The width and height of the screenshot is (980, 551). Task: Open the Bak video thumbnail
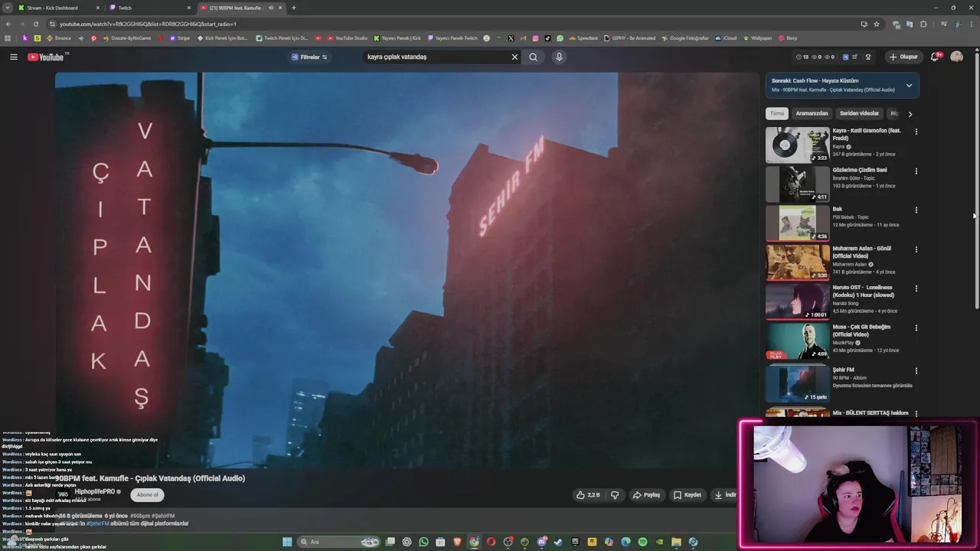[797, 223]
